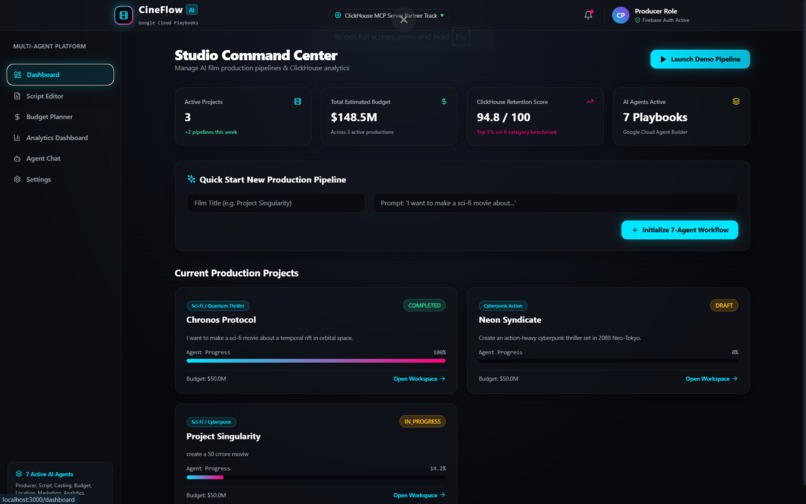Click the +2 pipelines this week text
The image size is (806, 504).
pyautogui.click(x=211, y=132)
